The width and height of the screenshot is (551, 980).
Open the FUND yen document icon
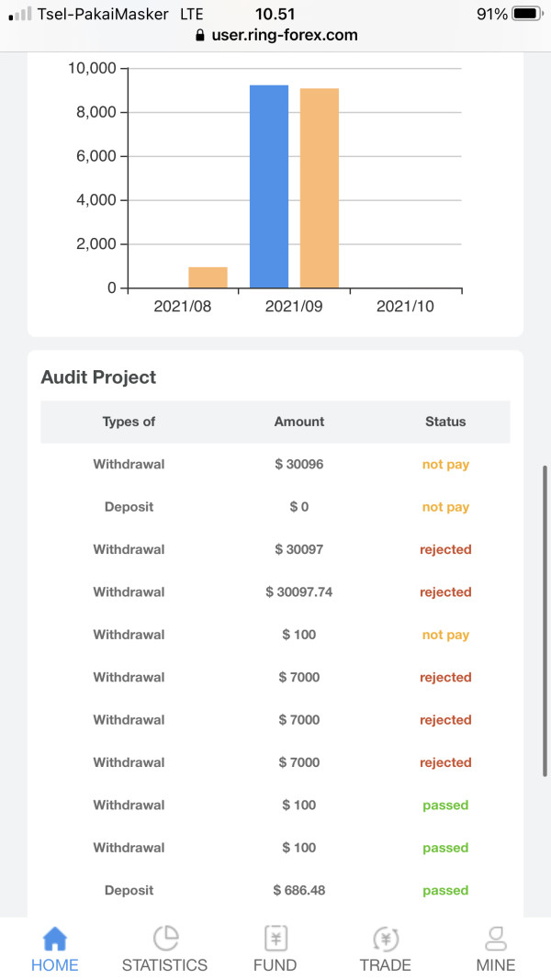pyautogui.click(x=275, y=938)
